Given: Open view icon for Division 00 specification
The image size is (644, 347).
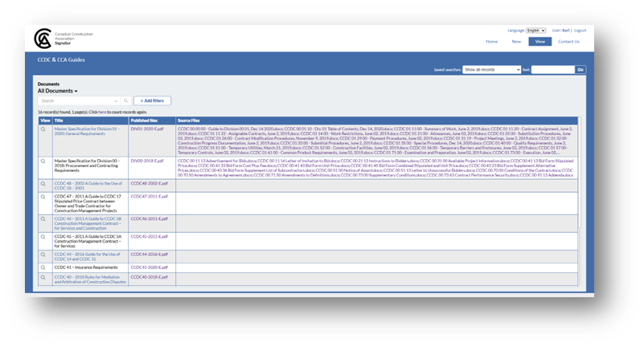Looking at the screenshot, I should click(x=45, y=161).
